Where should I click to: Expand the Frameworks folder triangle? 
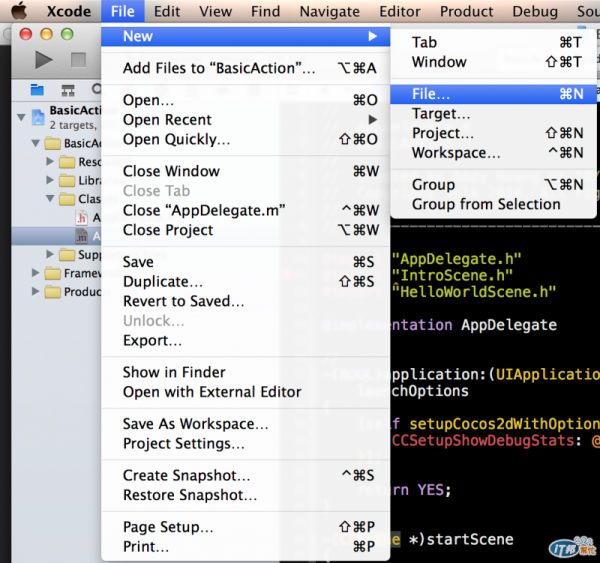(x=35, y=273)
